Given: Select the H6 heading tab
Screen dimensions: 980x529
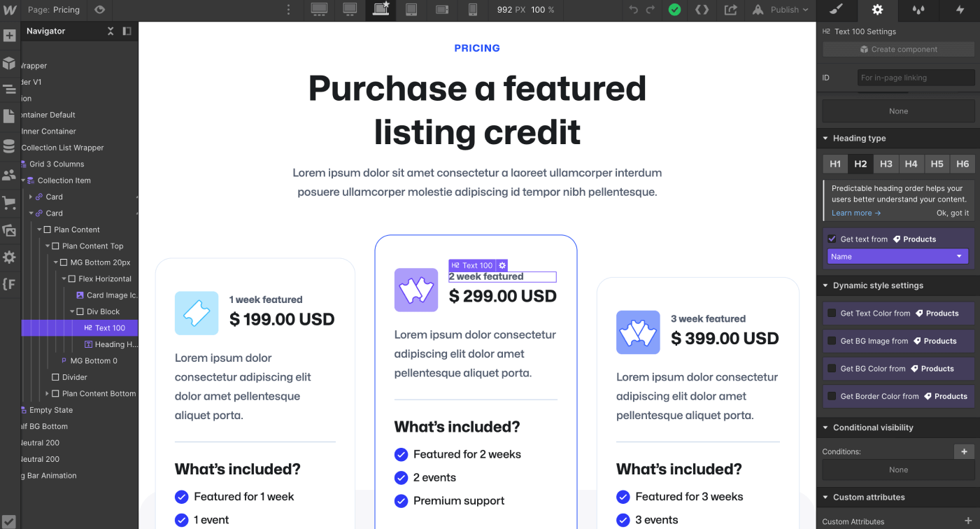Looking at the screenshot, I should coord(963,164).
